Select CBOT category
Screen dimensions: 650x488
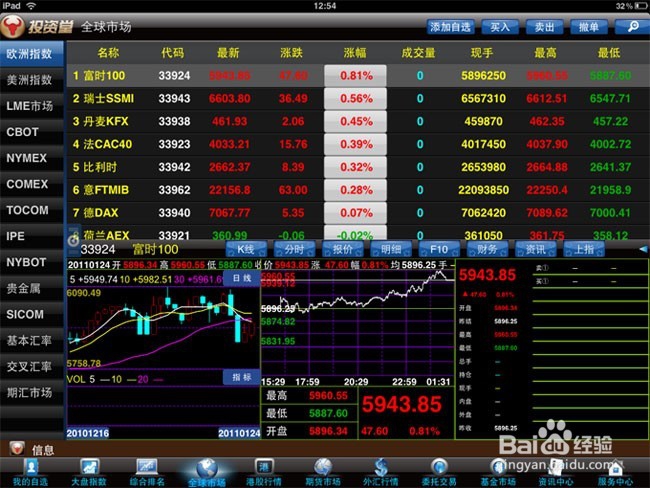click(x=32, y=132)
